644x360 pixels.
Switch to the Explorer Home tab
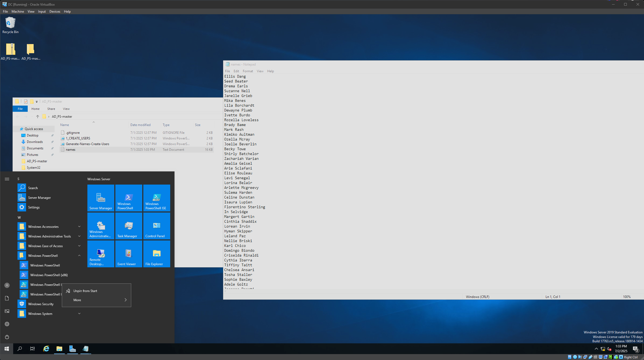35,109
